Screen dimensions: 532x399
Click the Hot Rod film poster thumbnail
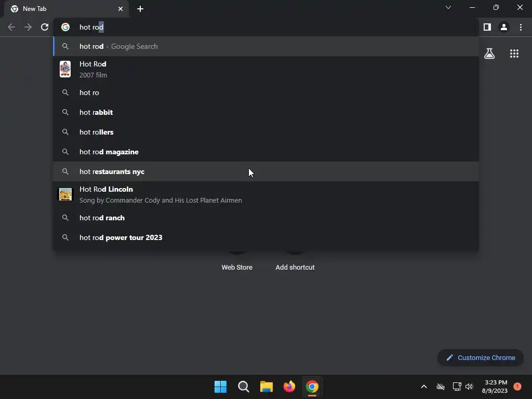click(65, 69)
